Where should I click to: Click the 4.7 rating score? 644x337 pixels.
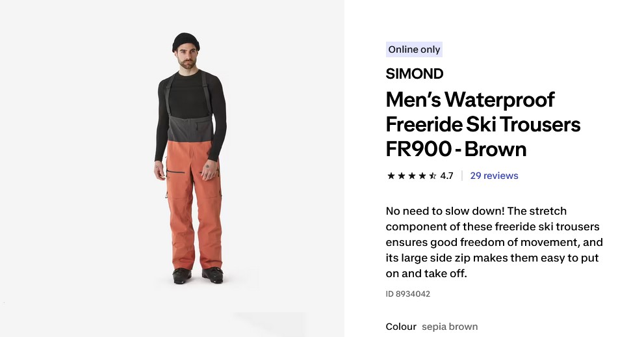click(446, 176)
